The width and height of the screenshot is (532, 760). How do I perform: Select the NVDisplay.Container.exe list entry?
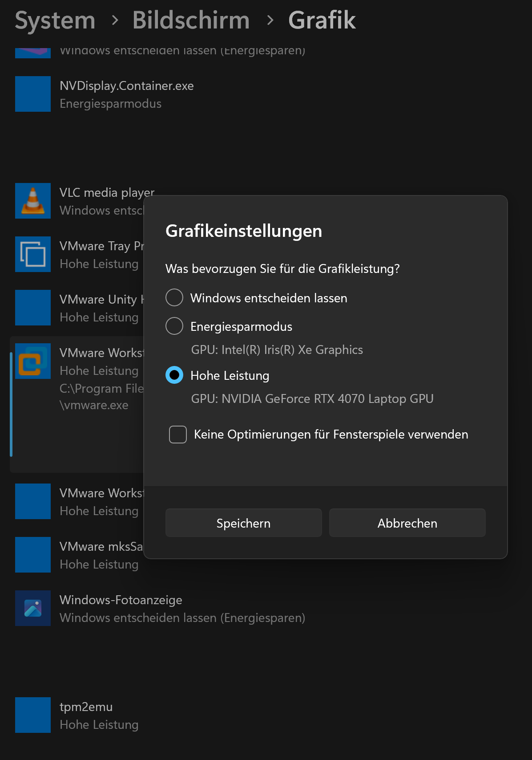click(266, 94)
